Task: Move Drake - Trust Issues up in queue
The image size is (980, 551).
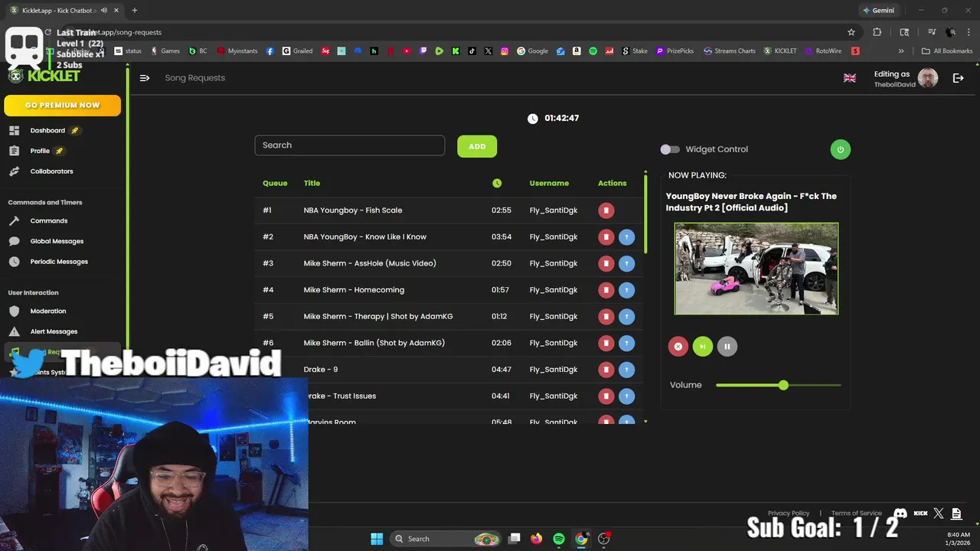Action: [626, 396]
